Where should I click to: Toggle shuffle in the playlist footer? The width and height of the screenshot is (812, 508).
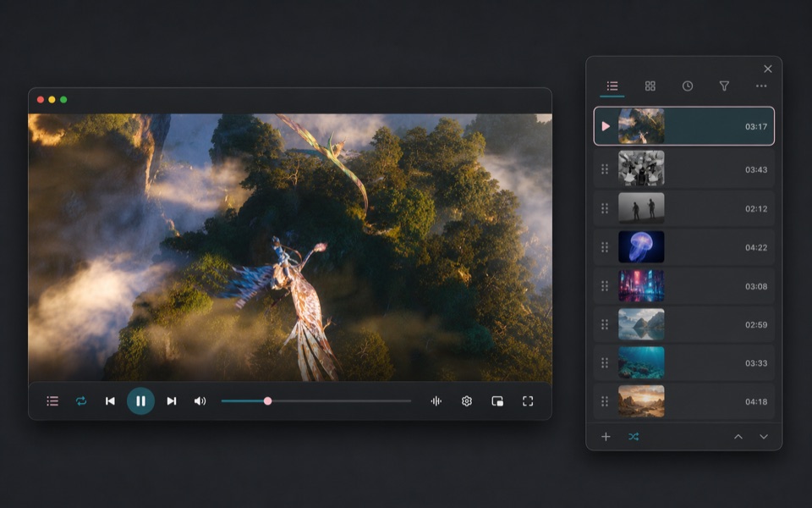[x=634, y=437]
